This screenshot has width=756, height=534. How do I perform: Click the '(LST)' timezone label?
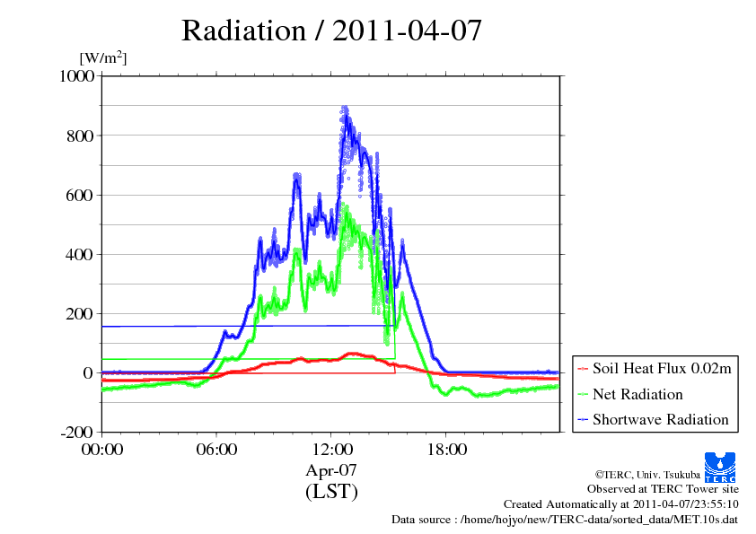331,492
